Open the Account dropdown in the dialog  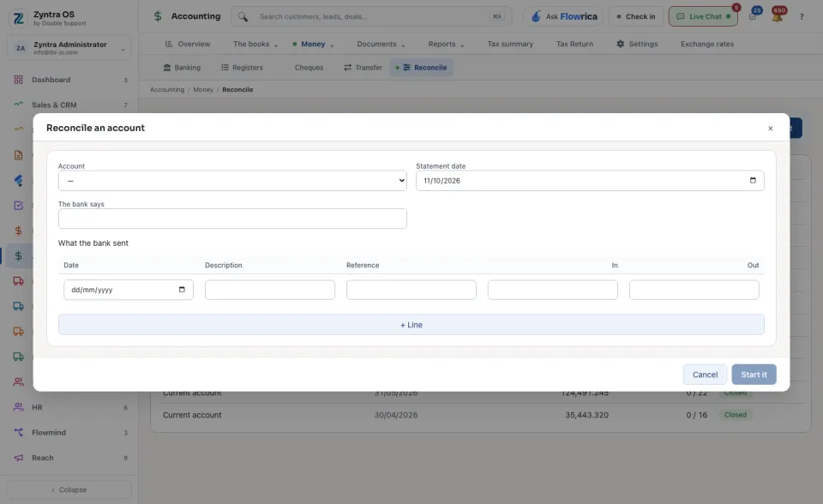click(232, 181)
